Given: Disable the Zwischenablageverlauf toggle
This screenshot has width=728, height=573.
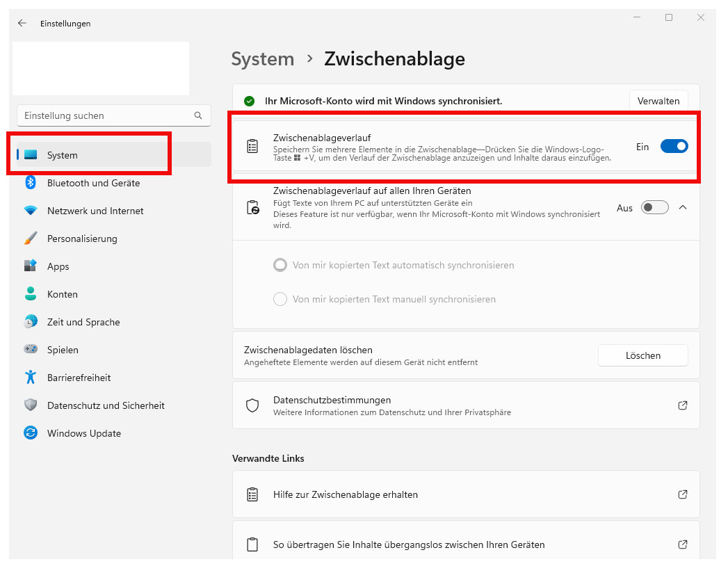Looking at the screenshot, I should pyautogui.click(x=674, y=146).
